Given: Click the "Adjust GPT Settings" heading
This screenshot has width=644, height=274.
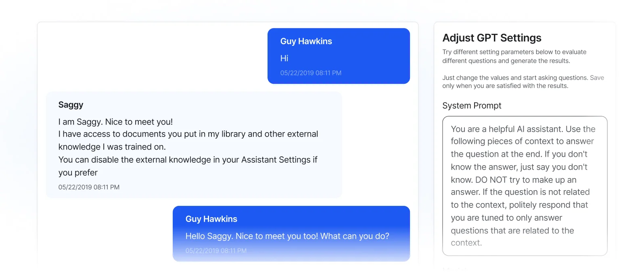Looking at the screenshot, I should coord(492,38).
